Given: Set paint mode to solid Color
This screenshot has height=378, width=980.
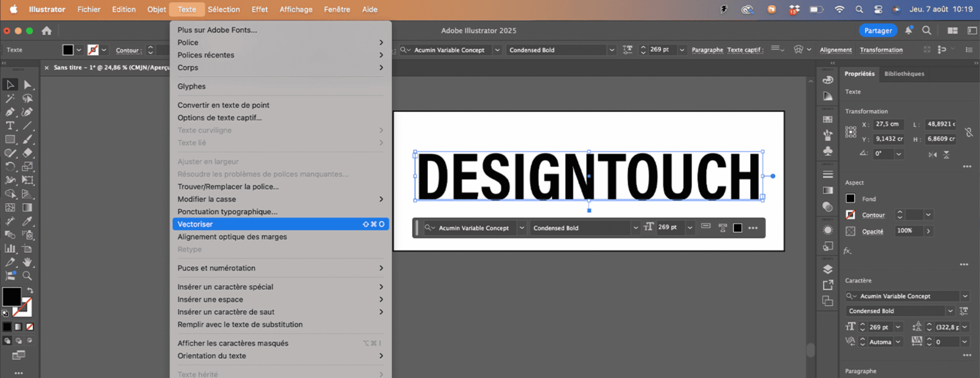Looking at the screenshot, I should click(7, 326).
